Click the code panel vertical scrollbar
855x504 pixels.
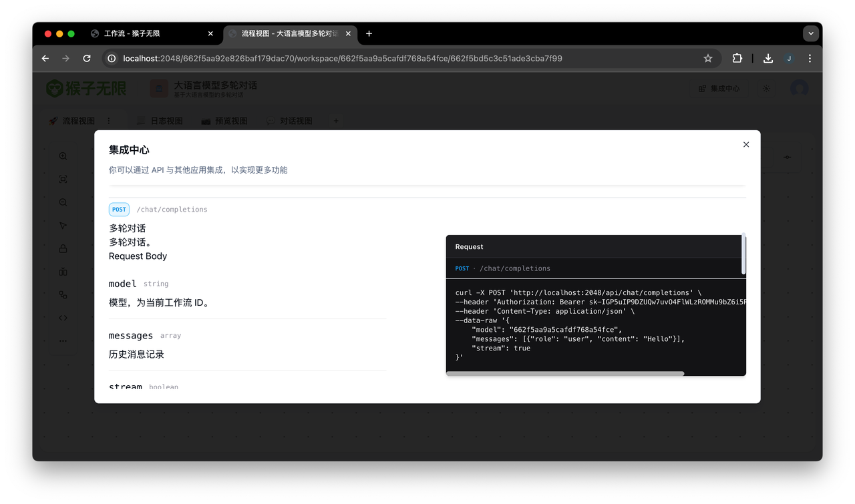pos(743,254)
